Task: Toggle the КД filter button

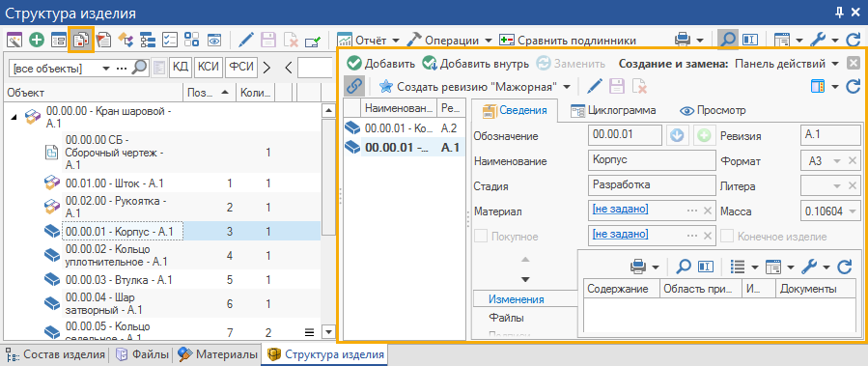Action: [181, 68]
